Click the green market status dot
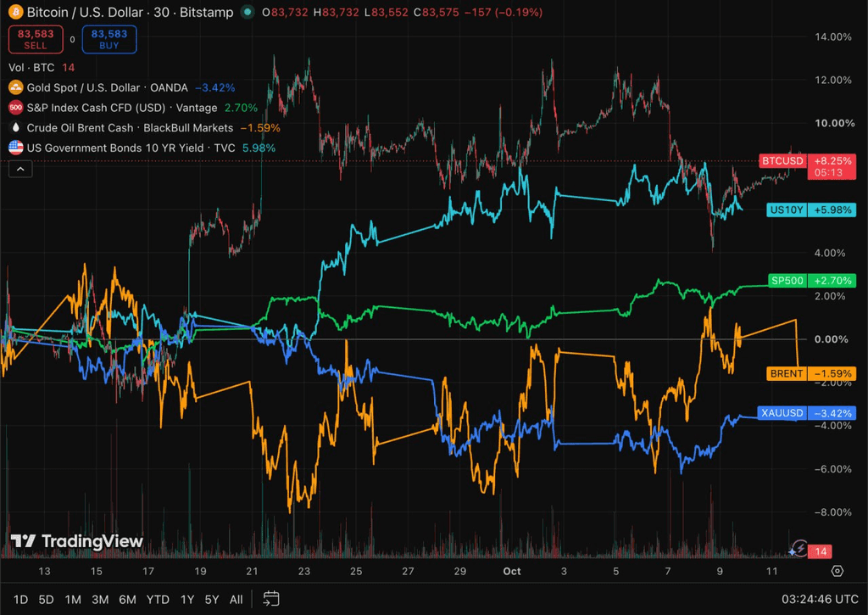Image resolution: width=868 pixels, height=615 pixels. click(x=248, y=12)
